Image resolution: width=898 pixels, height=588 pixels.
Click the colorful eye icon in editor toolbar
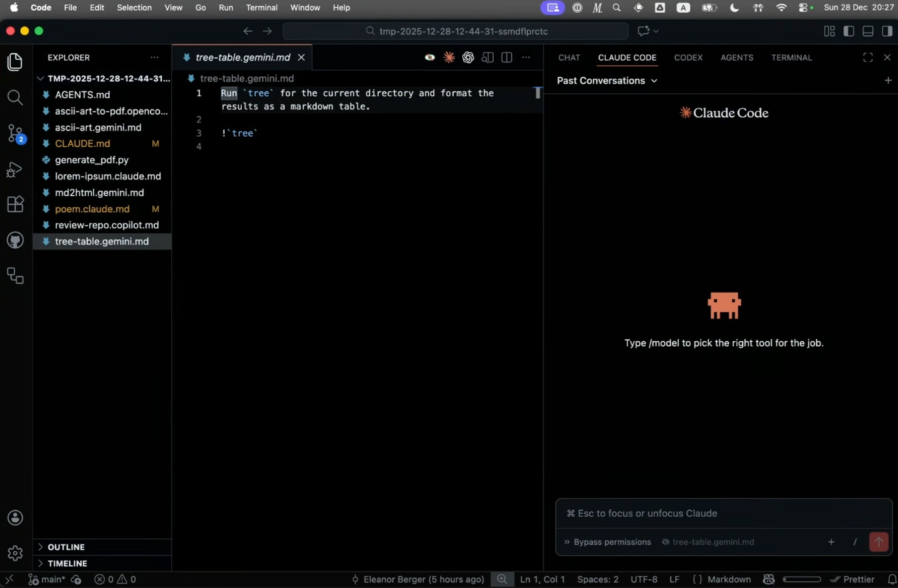tap(429, 57)
